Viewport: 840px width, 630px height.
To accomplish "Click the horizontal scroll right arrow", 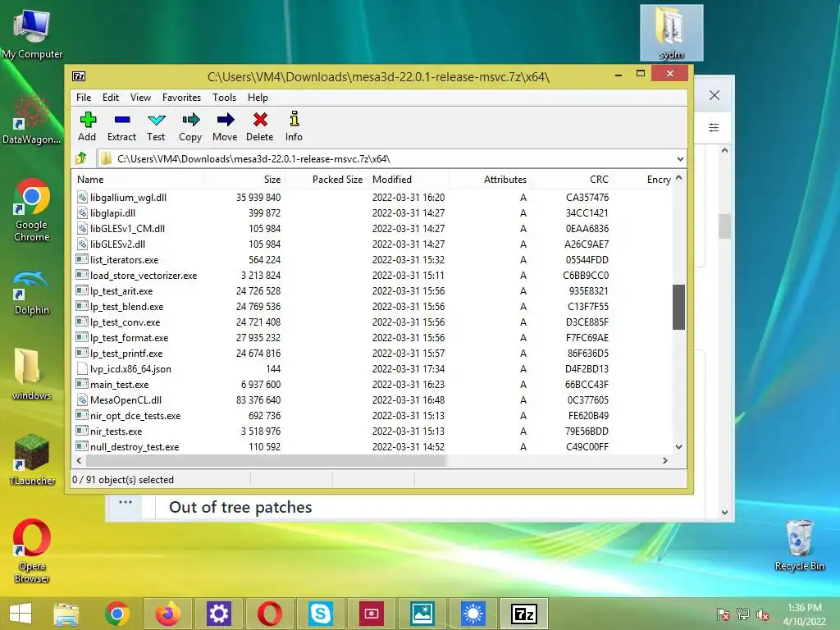I will [664, 460].
